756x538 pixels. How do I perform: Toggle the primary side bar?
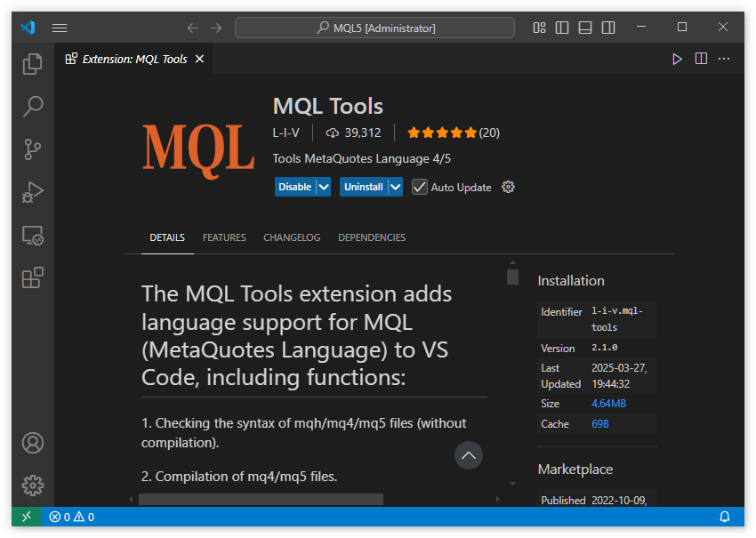coord(562,28)
